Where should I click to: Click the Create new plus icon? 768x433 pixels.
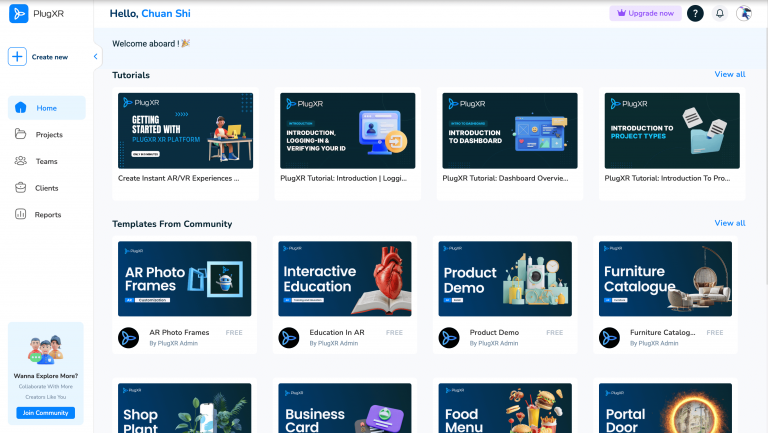coord(18,57)
